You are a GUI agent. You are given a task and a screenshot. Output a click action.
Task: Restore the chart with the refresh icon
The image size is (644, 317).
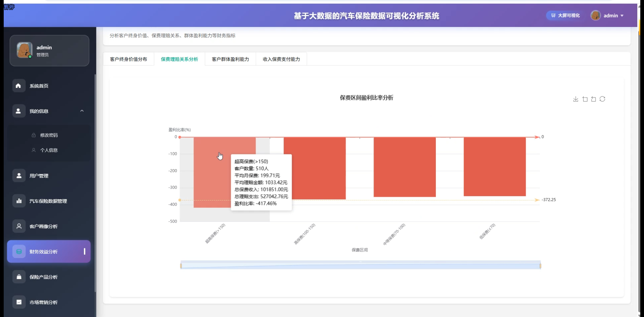(603, 99)
